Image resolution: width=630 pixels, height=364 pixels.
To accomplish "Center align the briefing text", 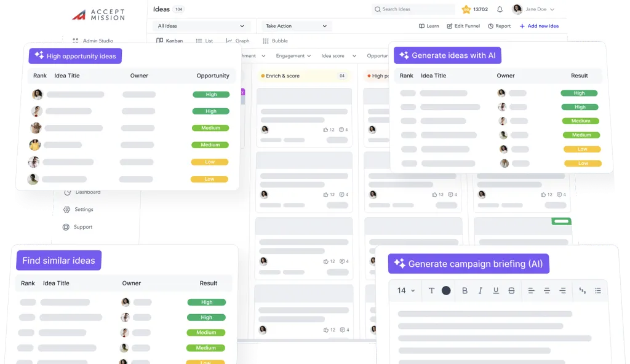I will pyautogui.click(x=546, y=291).
